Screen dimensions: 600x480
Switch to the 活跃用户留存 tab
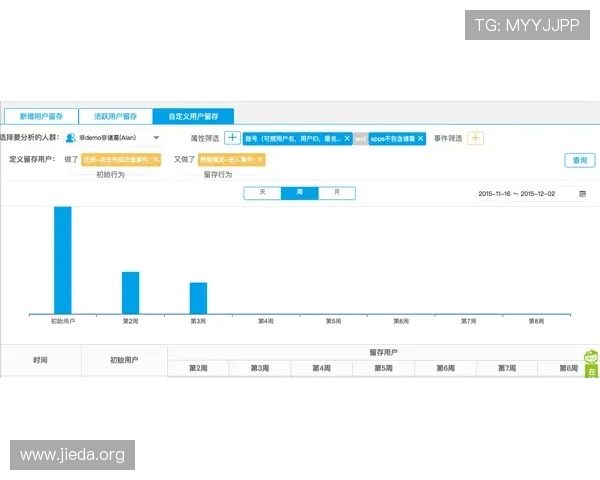115,116
